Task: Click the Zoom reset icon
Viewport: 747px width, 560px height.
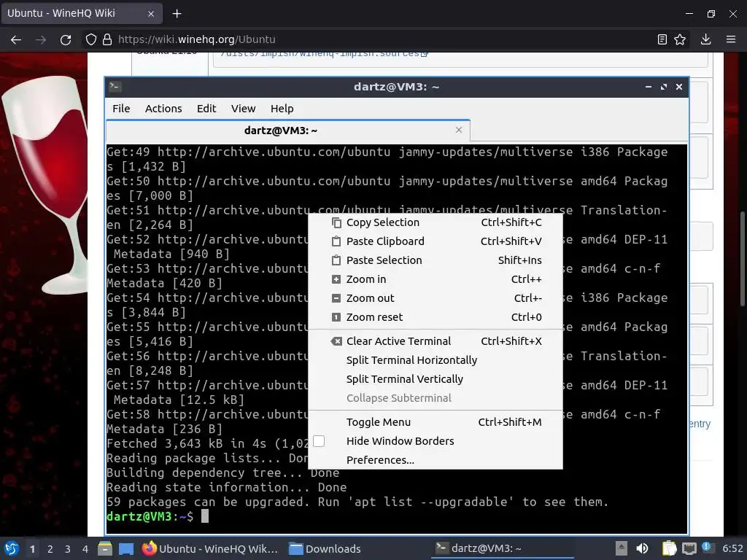Action: 336,317
